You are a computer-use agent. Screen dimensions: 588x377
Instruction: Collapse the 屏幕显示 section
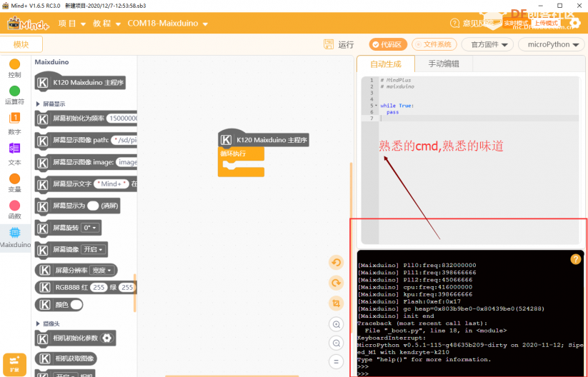coord(37,104)
